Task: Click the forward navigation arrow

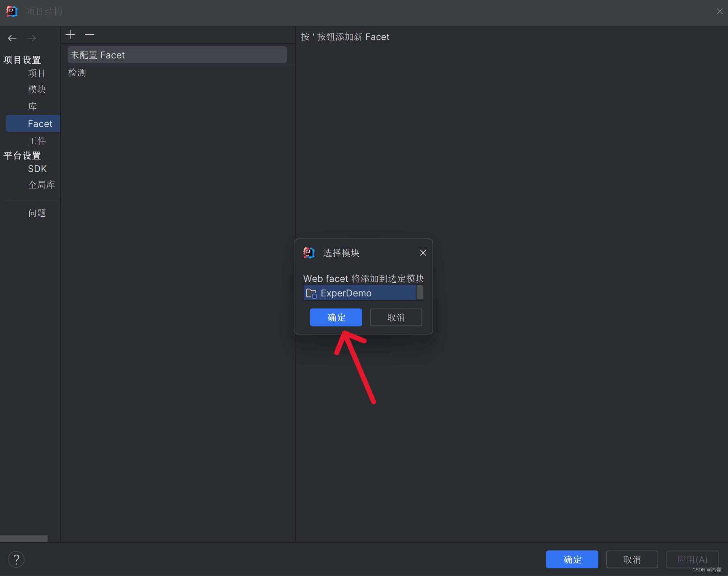Action: [32, 38]
